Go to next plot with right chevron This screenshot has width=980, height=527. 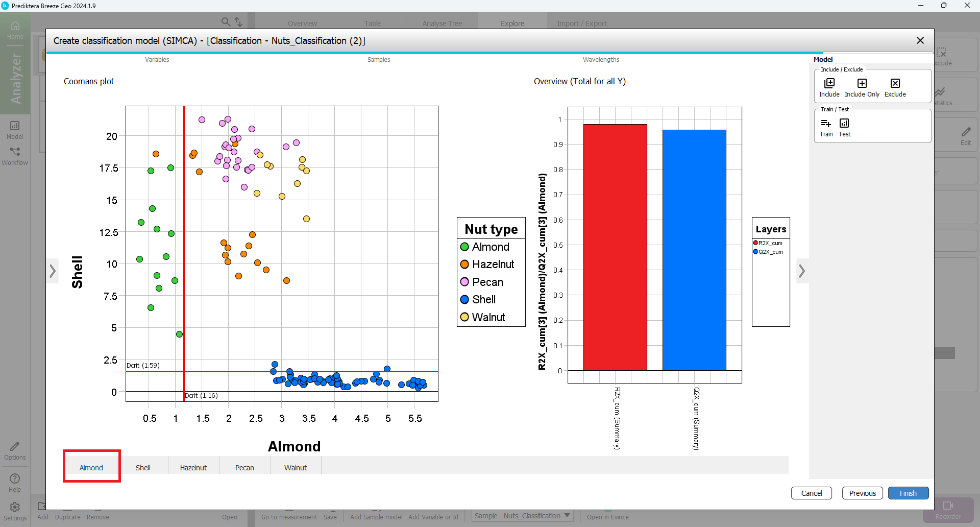coord(802,271)
